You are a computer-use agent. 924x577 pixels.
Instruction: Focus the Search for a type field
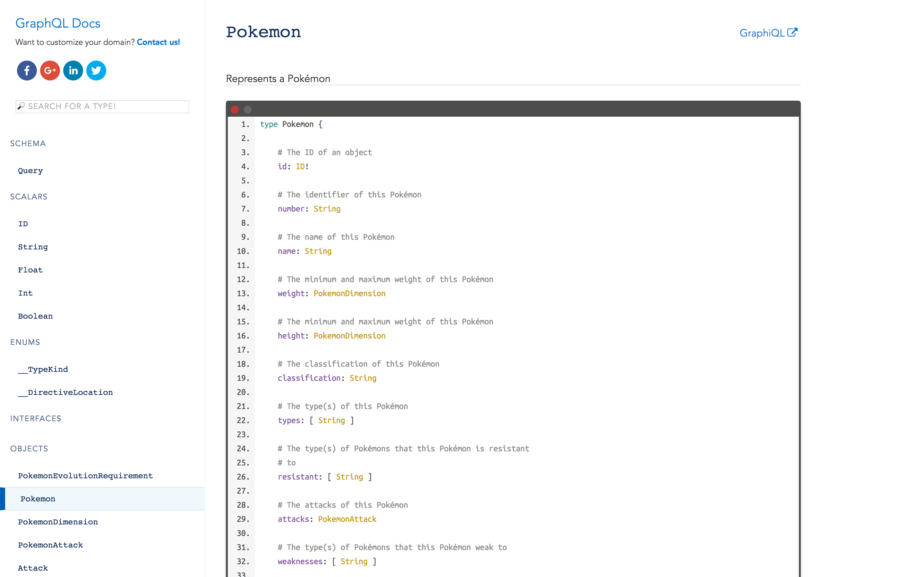tap(107, 106)
